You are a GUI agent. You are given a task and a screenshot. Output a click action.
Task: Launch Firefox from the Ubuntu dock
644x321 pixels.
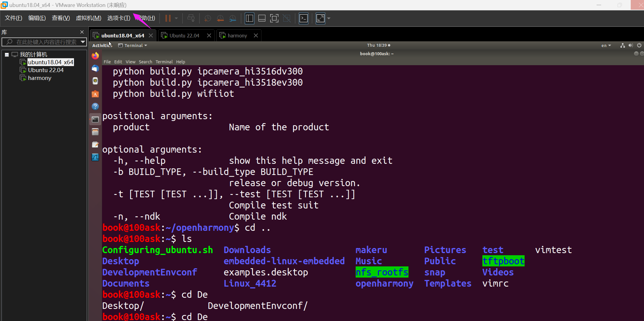click(95, 56)
